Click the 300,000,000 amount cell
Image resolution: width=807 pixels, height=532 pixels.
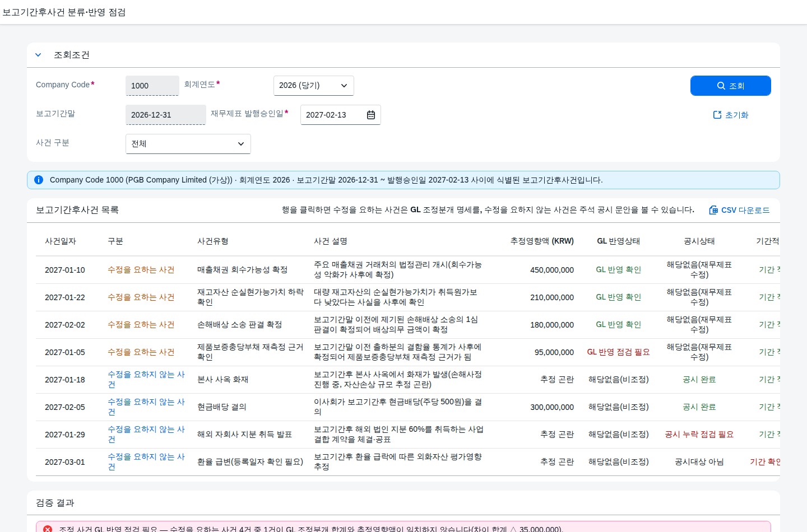tap(552, 407)
